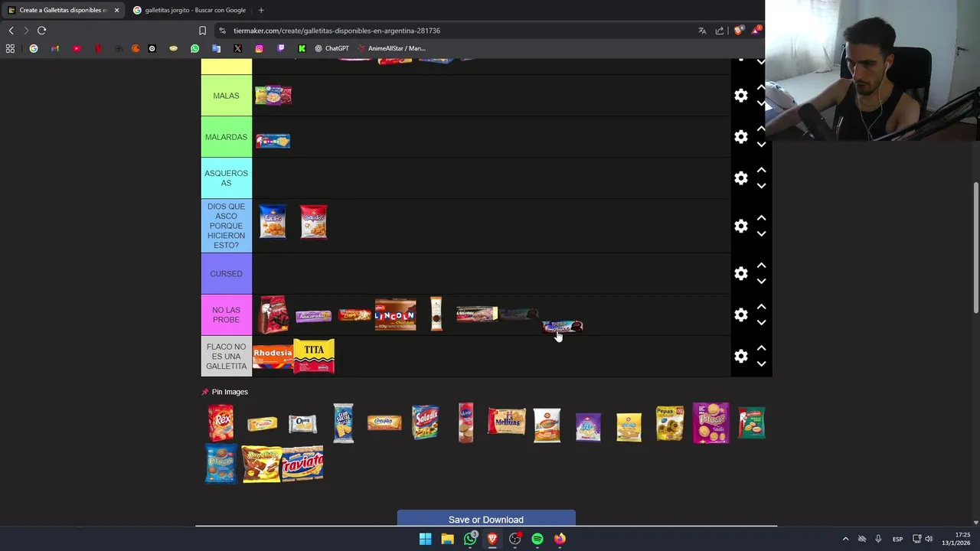Open settings gear for FLACO NO ES UNA GALLETITA tier
Screen dimensions: 980x551
(x=741, y=356)
